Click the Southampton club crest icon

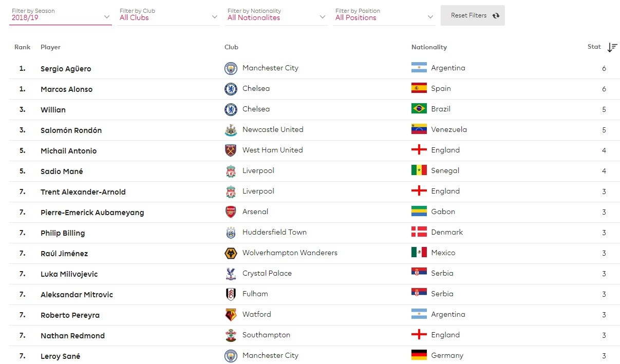tap(231, 335)
